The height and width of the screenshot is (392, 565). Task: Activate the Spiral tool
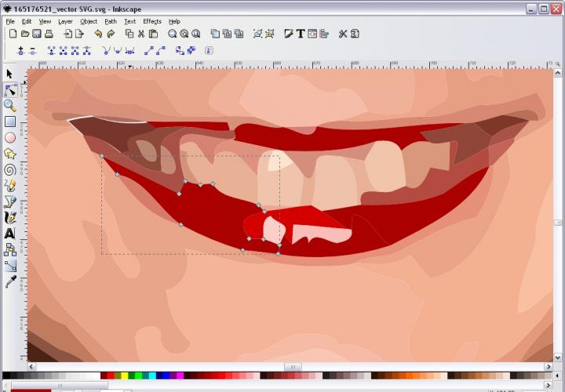coord(9,169)
